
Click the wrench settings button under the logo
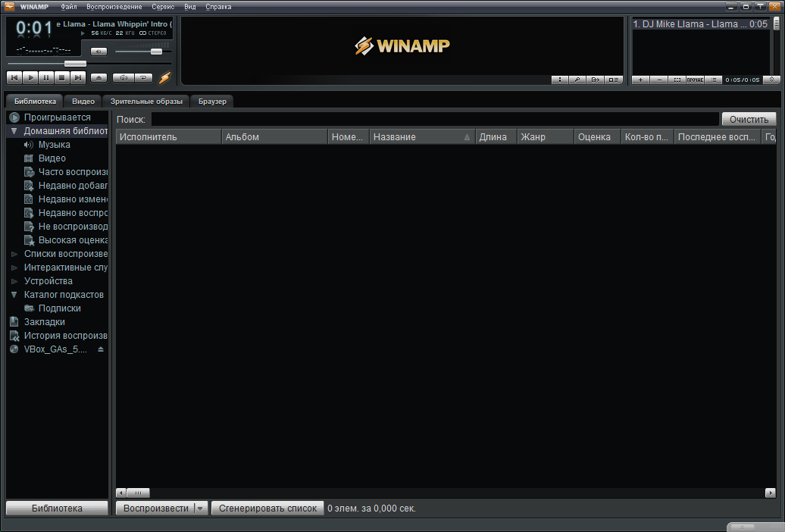(577, 80)
